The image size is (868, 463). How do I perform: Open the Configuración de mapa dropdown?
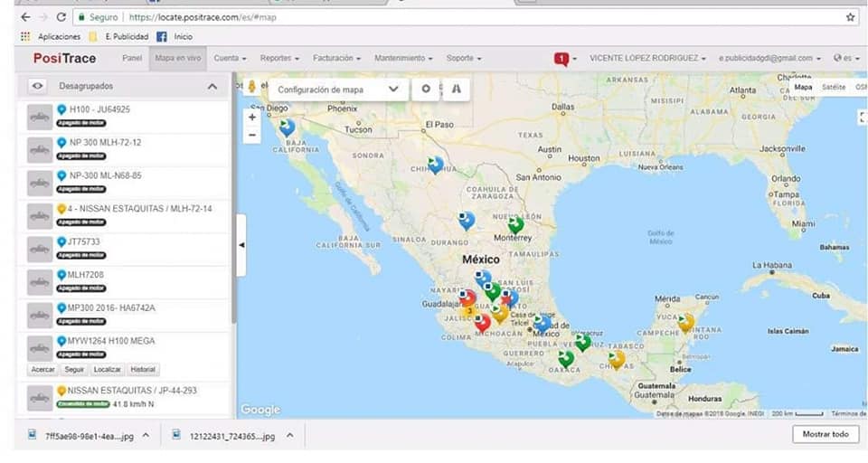[x=338, y=90]
